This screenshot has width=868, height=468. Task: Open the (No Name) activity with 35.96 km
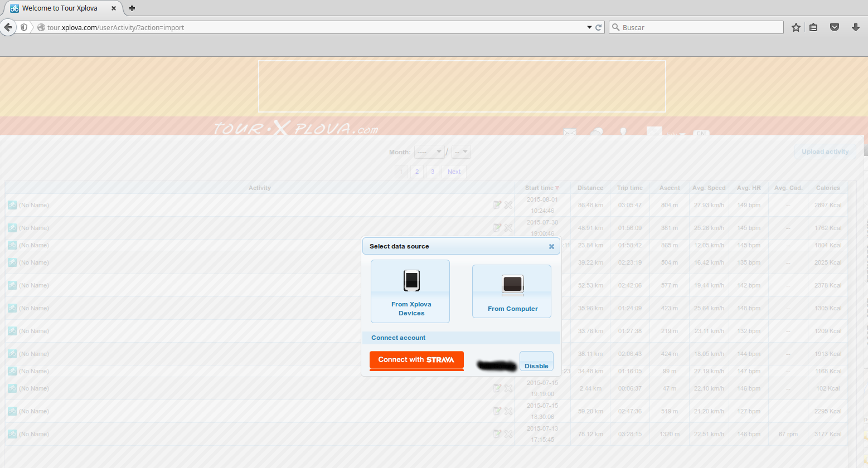(x=34, y=308)
